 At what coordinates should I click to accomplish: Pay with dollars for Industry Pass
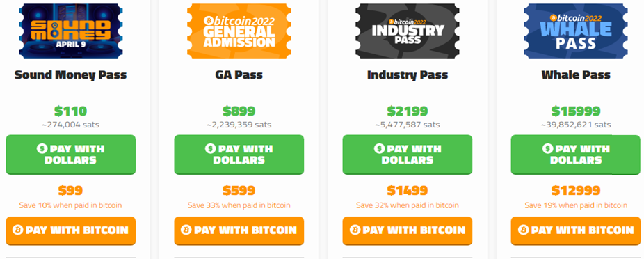(408, 155)
